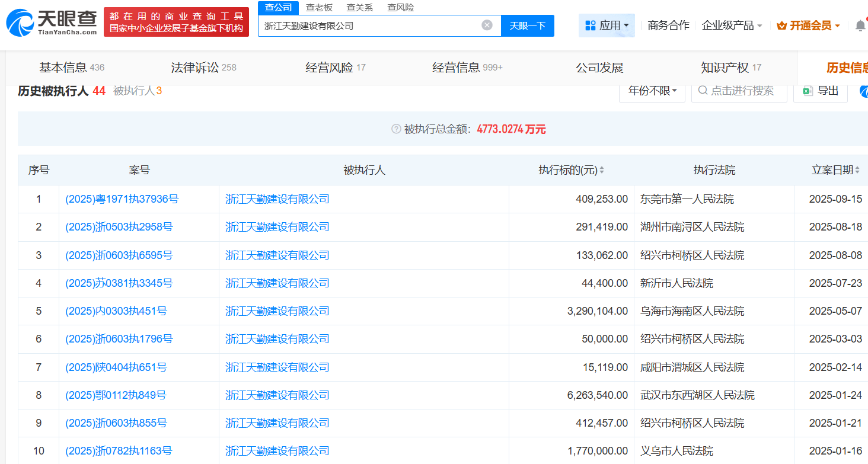Click the 商务合作 link
This screenshot has width=868, height=464.
point(668,25)
